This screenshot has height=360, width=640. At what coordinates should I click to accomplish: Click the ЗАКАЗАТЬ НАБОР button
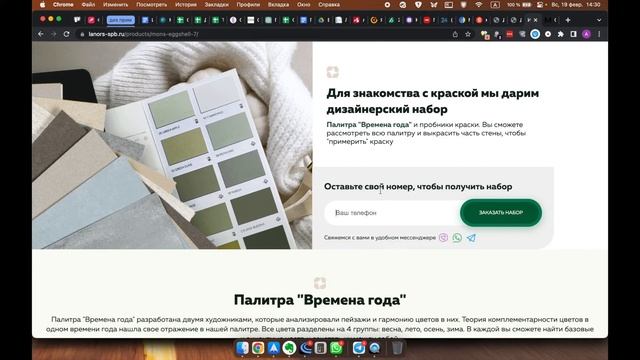(x=501, y=213)
